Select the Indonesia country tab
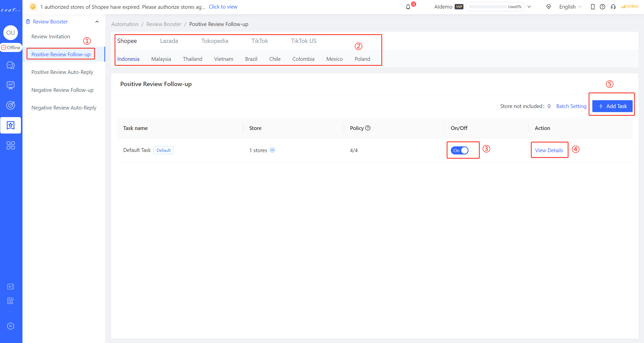The width and height of the screenshot is (644, 343). [128, 59]
